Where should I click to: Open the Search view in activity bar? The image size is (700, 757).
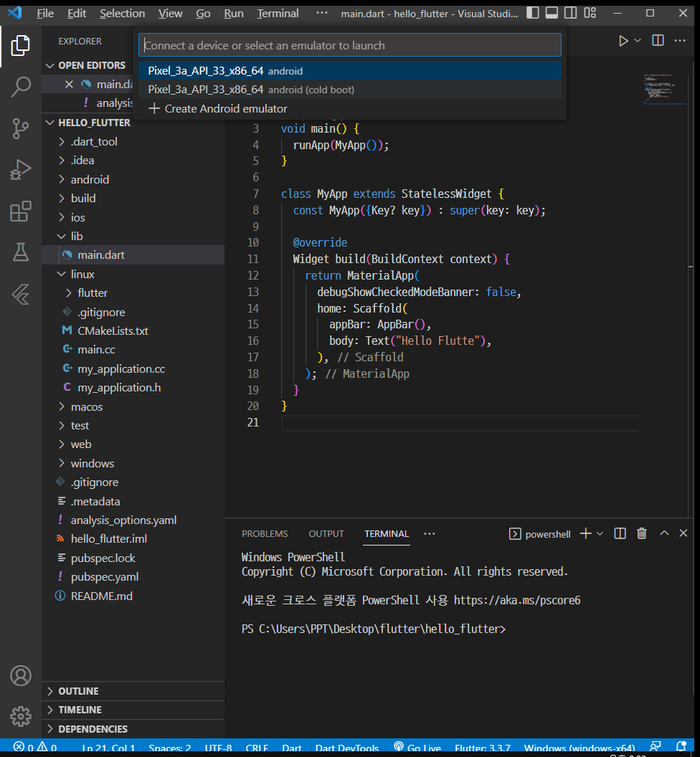click(20, 87)
